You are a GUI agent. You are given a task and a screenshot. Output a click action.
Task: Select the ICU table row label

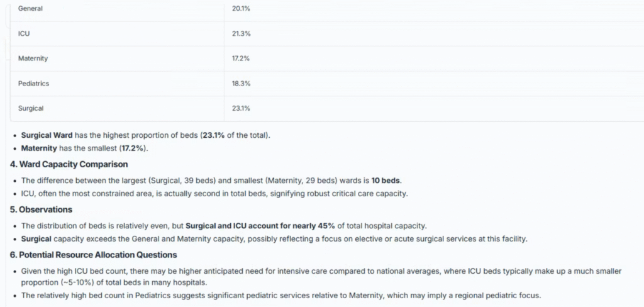pos(24,33)
